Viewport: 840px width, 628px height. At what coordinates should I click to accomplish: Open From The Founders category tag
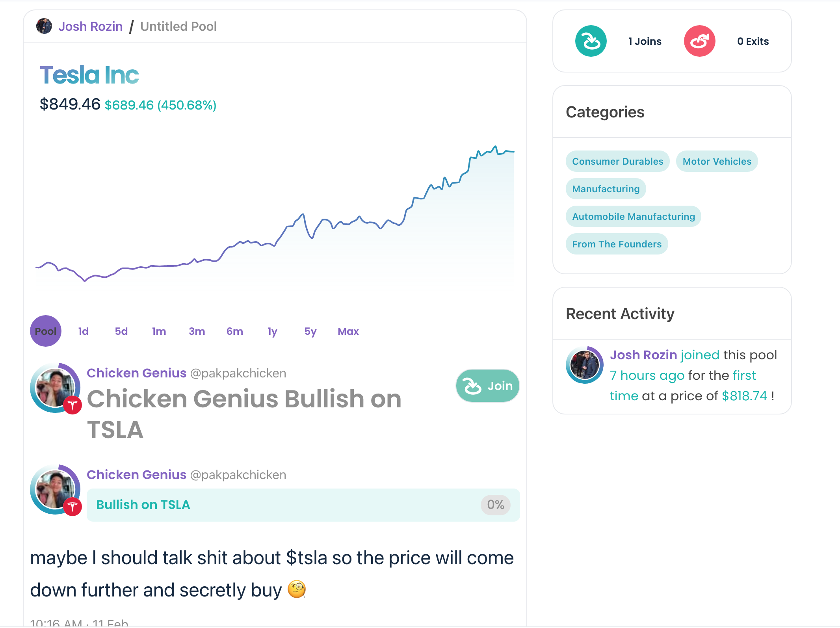617,244
